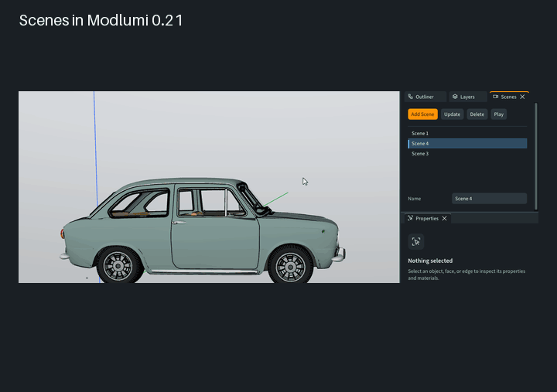Click the Properties tab inspect icon
The image size is (557, 392).
coord(410,218)
